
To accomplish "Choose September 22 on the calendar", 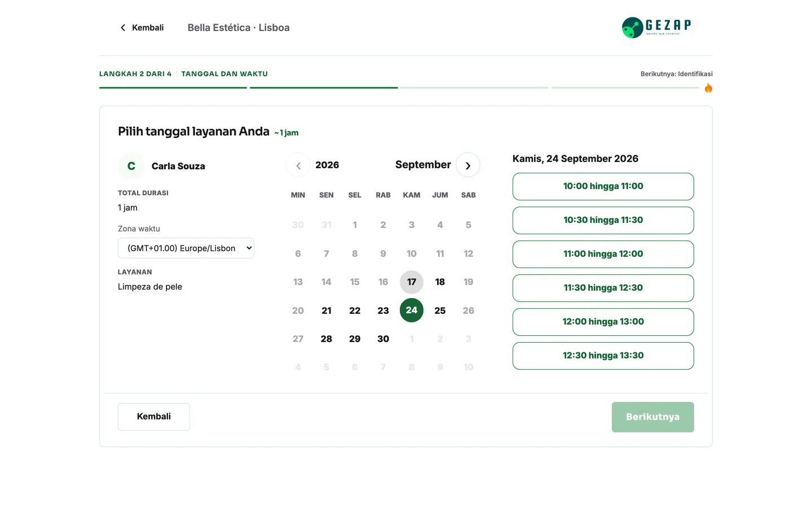I will click(x=355, y=310).
